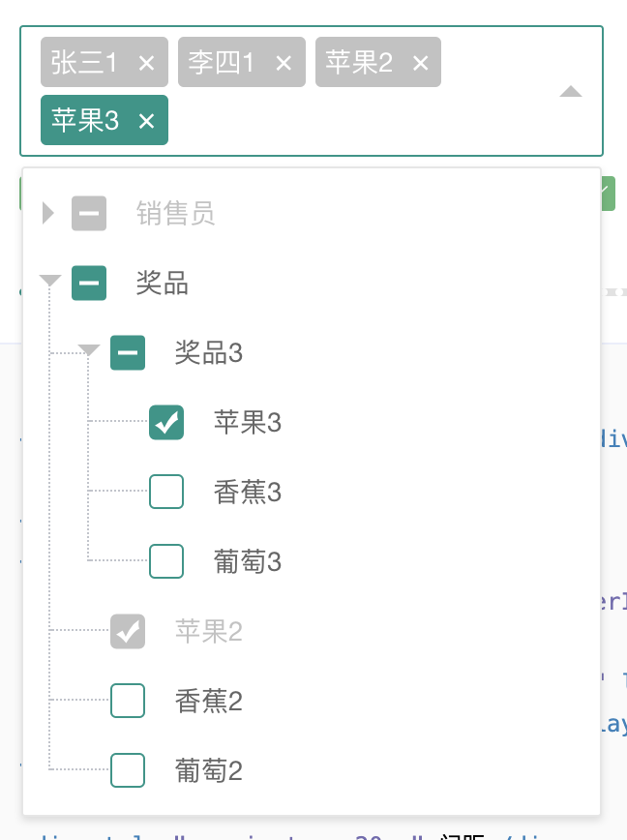Click the disabled 苹果2 checkbox

(x=128, y=631)
